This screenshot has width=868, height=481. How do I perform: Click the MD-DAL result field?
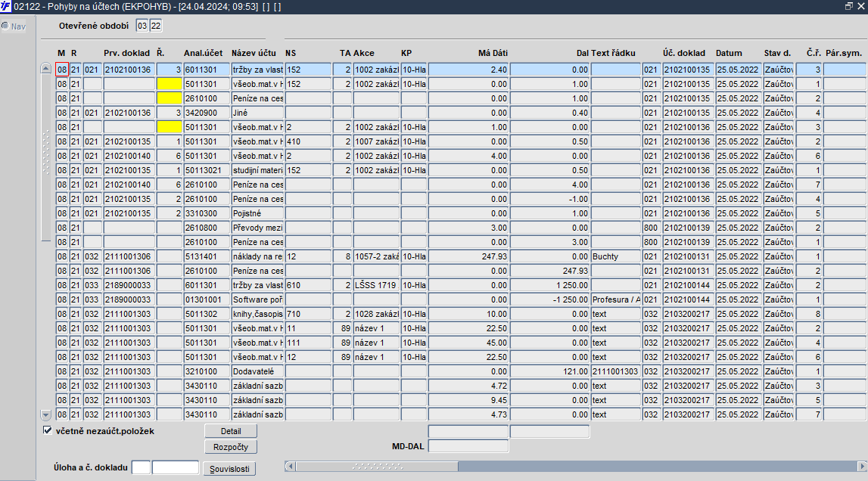pyautogui.click(x=468, y=446)
